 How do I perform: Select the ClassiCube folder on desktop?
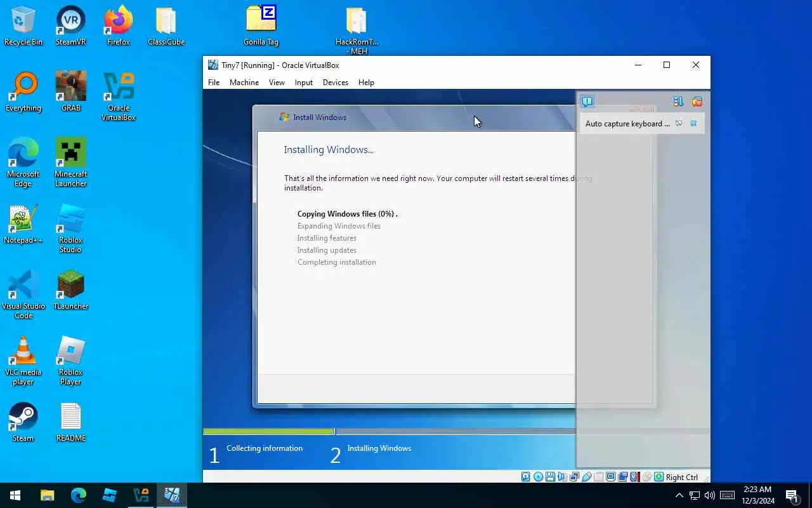tap(166, 26)
